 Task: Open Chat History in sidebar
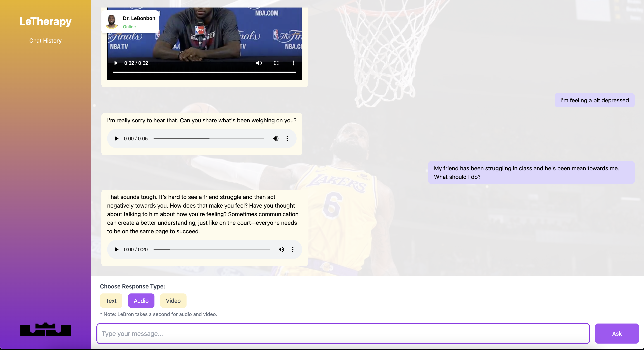point(45,41)
